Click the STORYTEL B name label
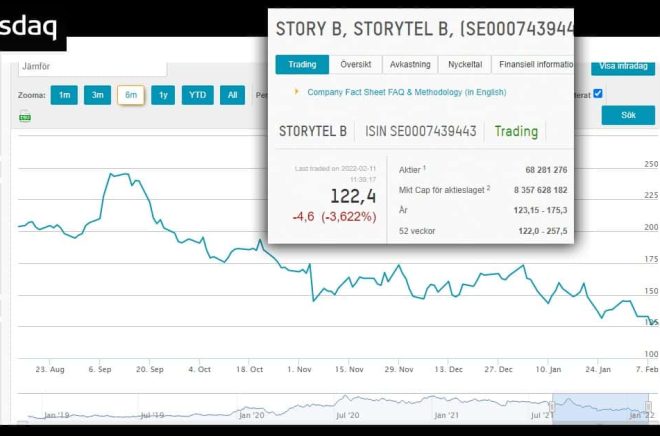660x436 pixels. click(x=313, y=131)
